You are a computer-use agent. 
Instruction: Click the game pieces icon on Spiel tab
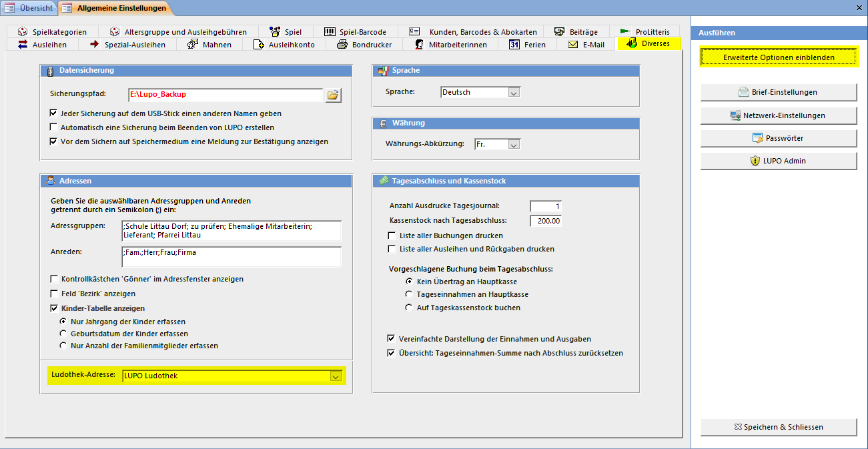274,31
